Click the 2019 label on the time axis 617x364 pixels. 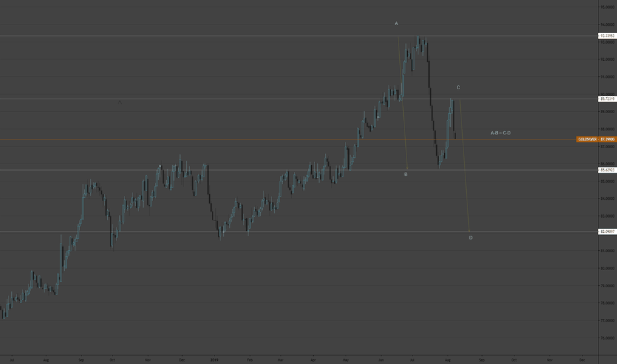click(x=214, y=359)
